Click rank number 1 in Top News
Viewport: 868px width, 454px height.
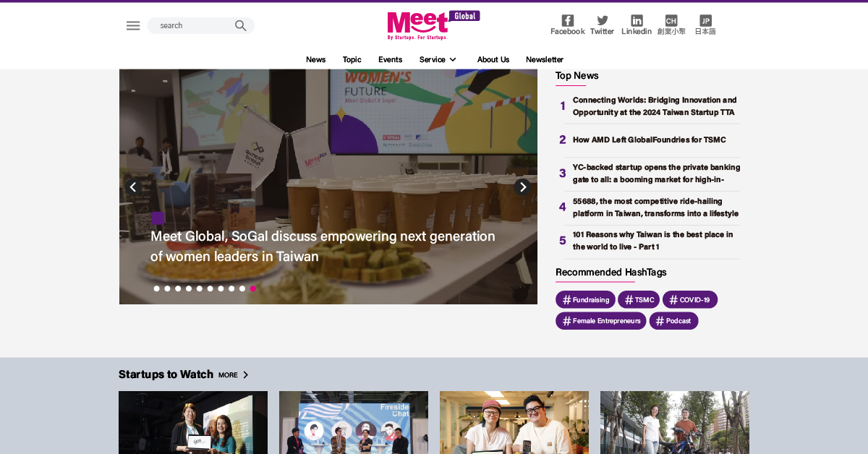(x=563, y=106)
